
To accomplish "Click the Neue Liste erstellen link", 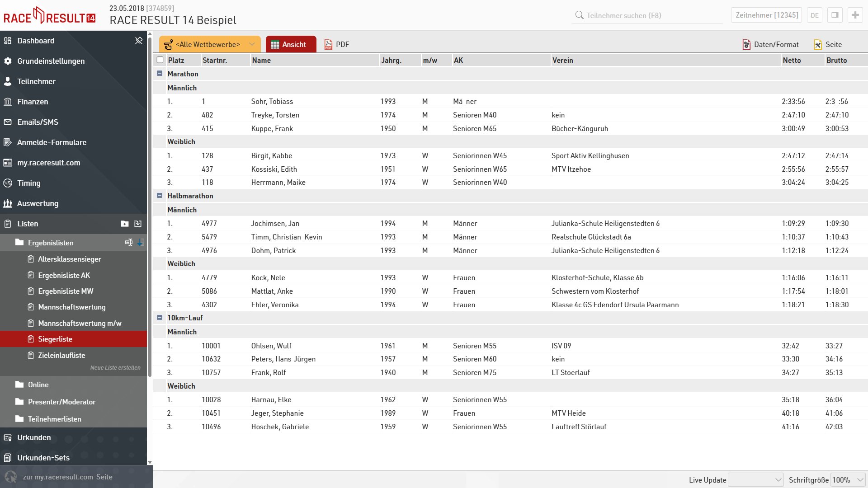I will pyautogui.click(x=115, y=368).
